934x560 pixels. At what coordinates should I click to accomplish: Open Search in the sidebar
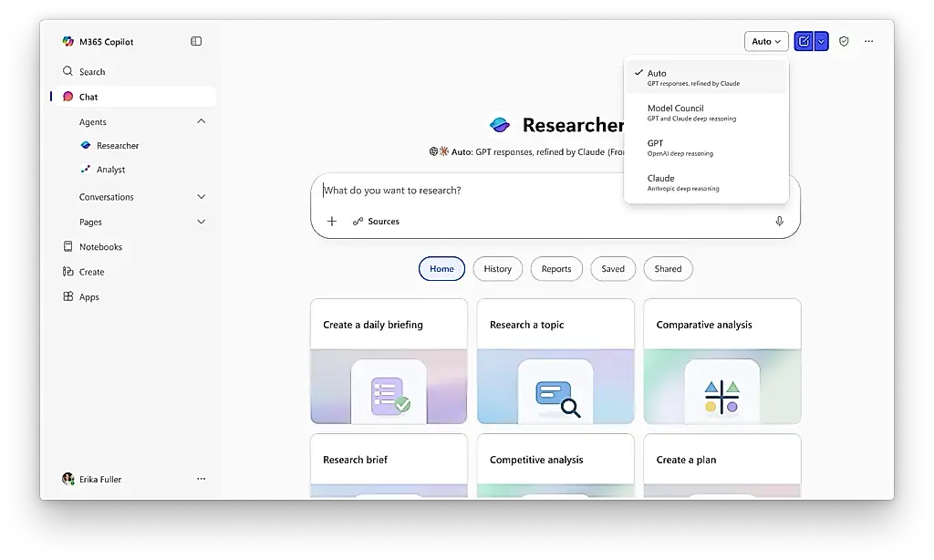click(x=84, y=71)
